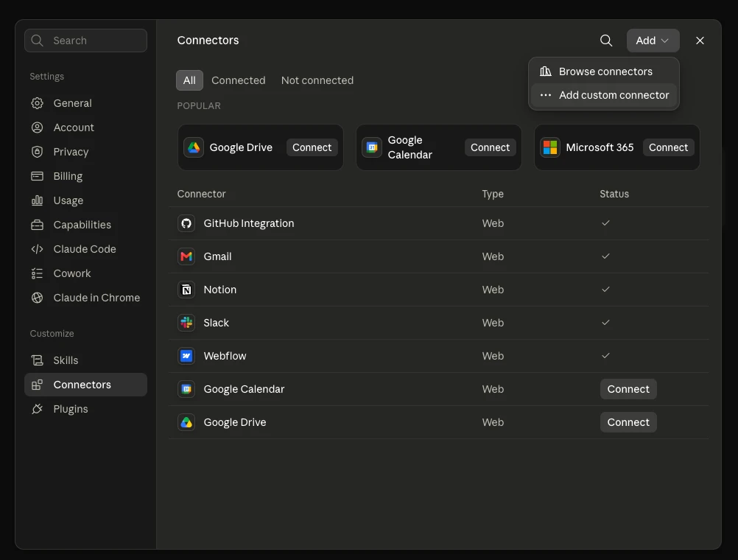The height and width of the screenshot is (560, 738).
Task: Choose Browse connectors from the menu
Action: click(x=604, y=71)
